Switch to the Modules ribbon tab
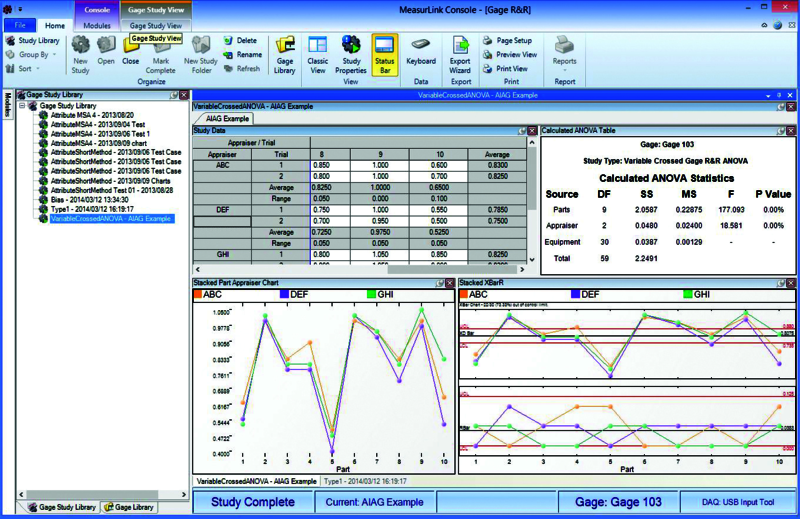 (97, 26)
